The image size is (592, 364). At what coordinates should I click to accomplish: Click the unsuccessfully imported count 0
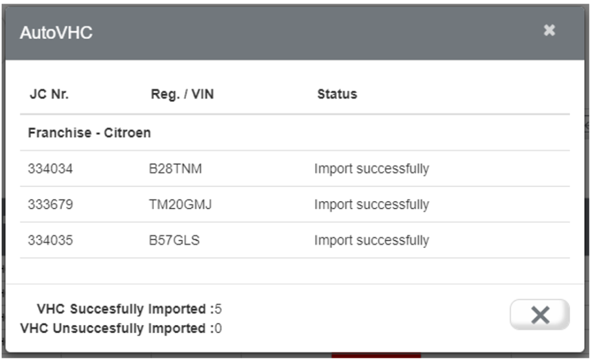point(218,328)
